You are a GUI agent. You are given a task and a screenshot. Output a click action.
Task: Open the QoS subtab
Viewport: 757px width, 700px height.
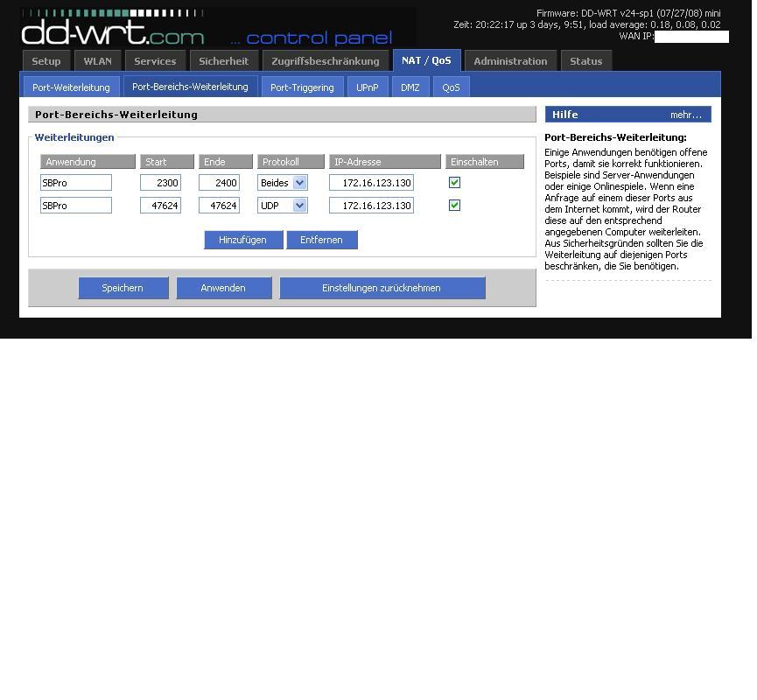(x=451, y=87)
